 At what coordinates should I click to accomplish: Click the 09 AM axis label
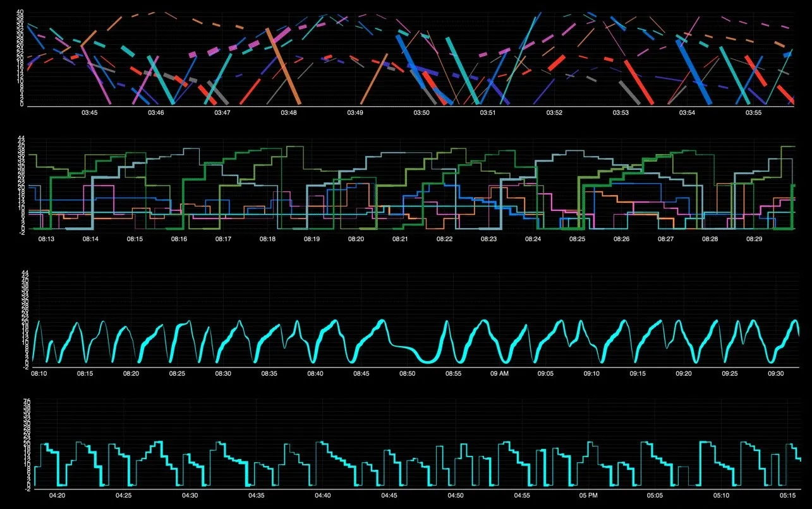point(499,374)
